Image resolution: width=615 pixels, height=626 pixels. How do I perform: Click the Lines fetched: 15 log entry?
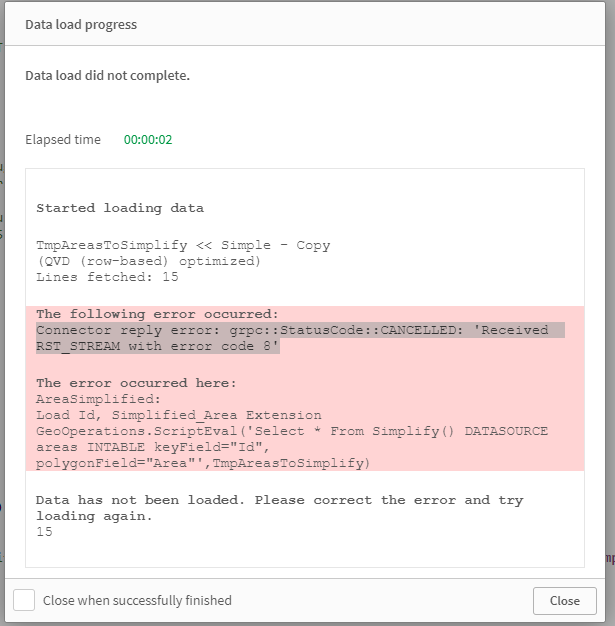click(x=107, y=277)
